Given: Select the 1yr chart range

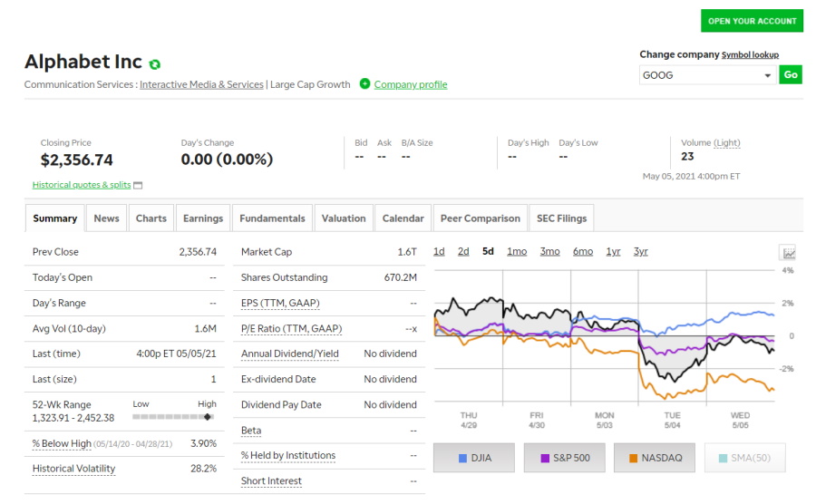Looking at the screenshot, I should pos(613,251).
